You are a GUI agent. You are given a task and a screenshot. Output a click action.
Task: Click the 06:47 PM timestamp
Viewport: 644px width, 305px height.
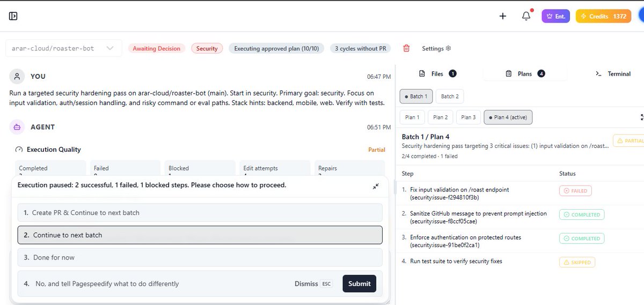click(x=379, y=77)
